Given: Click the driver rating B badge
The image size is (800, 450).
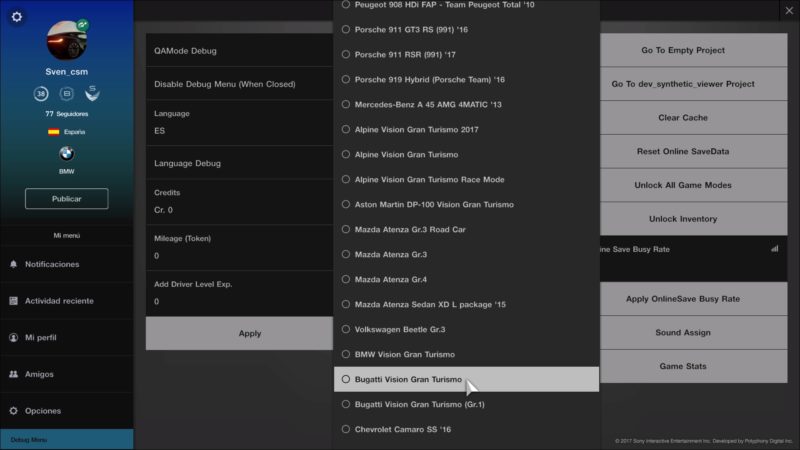Looking at the screenshot, I should coord(66,94).
